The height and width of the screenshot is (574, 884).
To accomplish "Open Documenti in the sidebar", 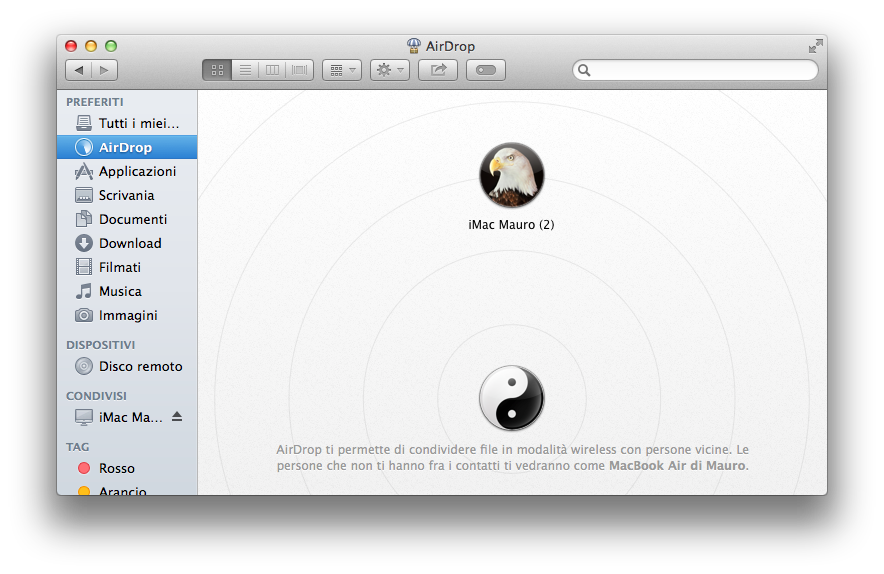I will pos(127,219).
